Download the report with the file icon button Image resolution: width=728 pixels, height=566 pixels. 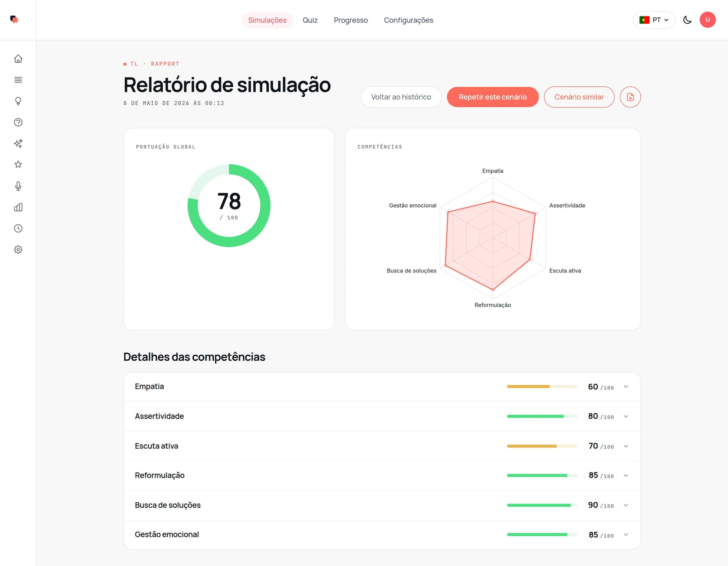[630, 97]
